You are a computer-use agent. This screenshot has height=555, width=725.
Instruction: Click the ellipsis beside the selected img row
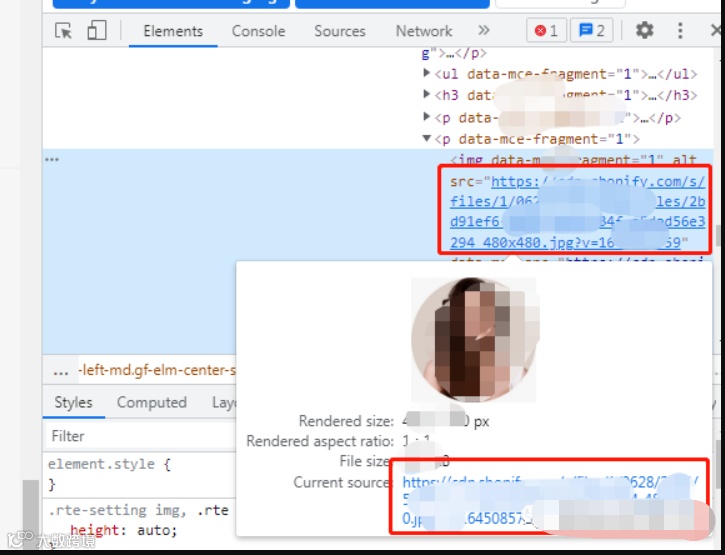coord(52,160)
